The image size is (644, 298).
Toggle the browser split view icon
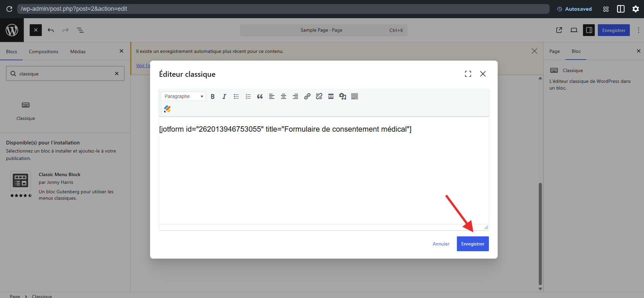click(x=621, y=9)
